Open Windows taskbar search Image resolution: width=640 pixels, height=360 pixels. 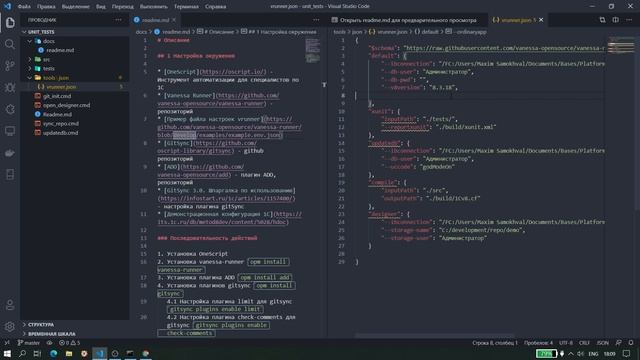(x=22, y=353)
